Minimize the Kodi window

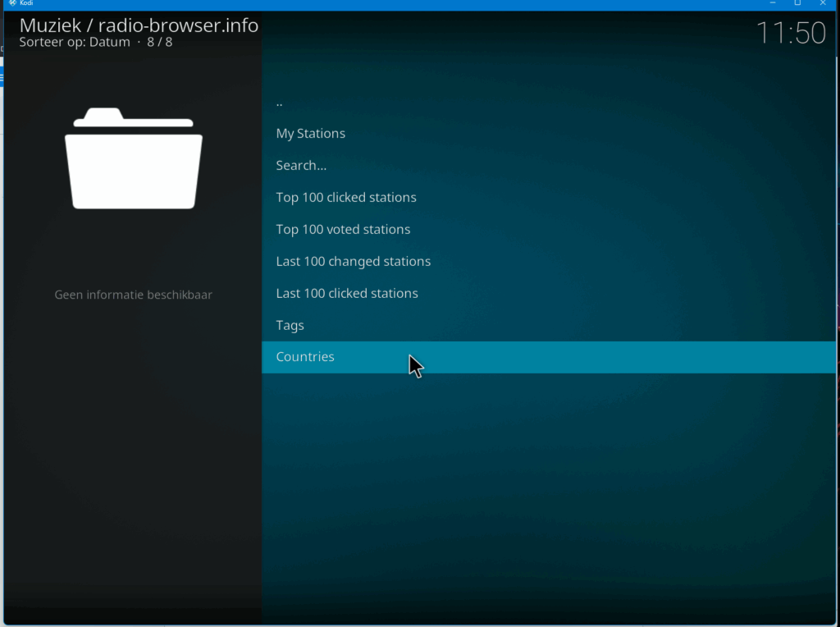pyautogui.click(x=772, y=3)
